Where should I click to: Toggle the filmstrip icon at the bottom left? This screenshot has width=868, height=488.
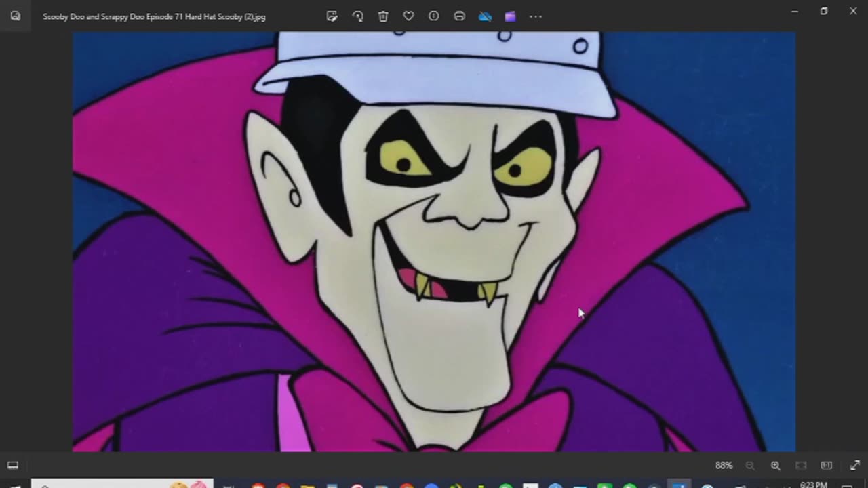coord(12,466)
